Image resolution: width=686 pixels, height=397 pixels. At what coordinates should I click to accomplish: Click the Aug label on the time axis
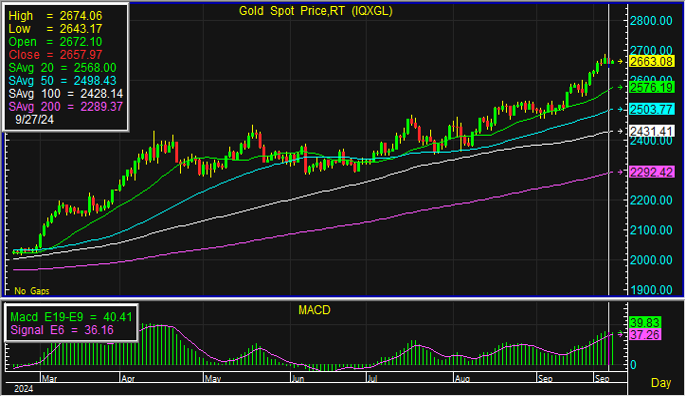point(462,379)
